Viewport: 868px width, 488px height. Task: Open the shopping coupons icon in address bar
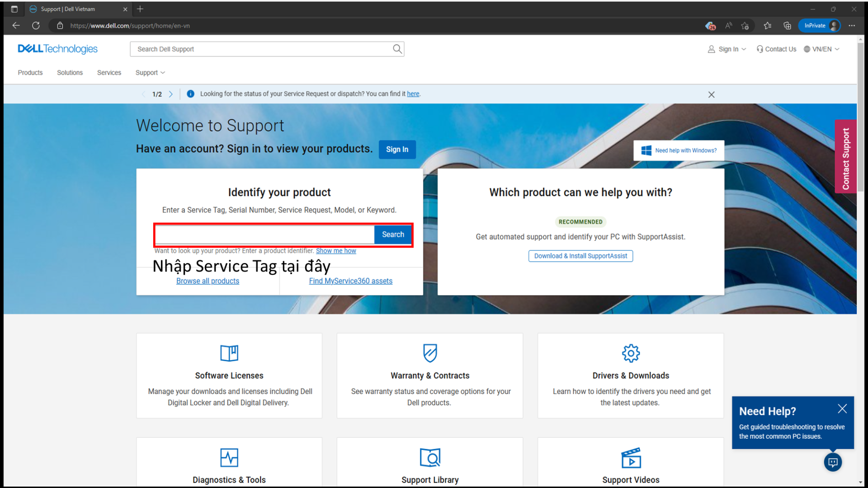(710, 26)
